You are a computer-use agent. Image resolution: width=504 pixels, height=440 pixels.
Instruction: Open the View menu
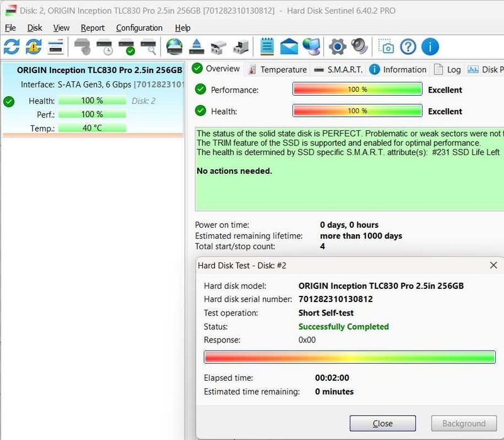click(x=61, y=28)
